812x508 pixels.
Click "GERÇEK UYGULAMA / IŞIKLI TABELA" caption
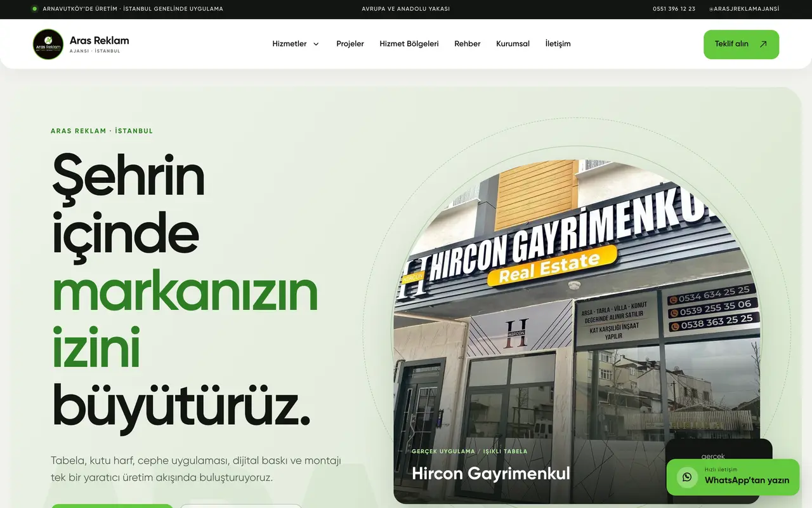tap(469, 451)
